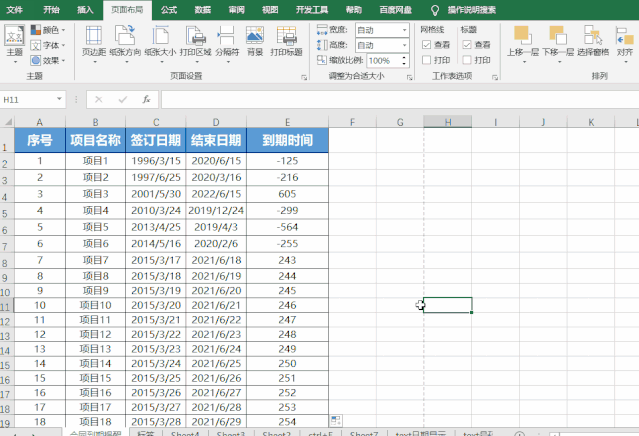Click the select-all corner of the sheet
639x436 pixels.
[x=7, y=121]
